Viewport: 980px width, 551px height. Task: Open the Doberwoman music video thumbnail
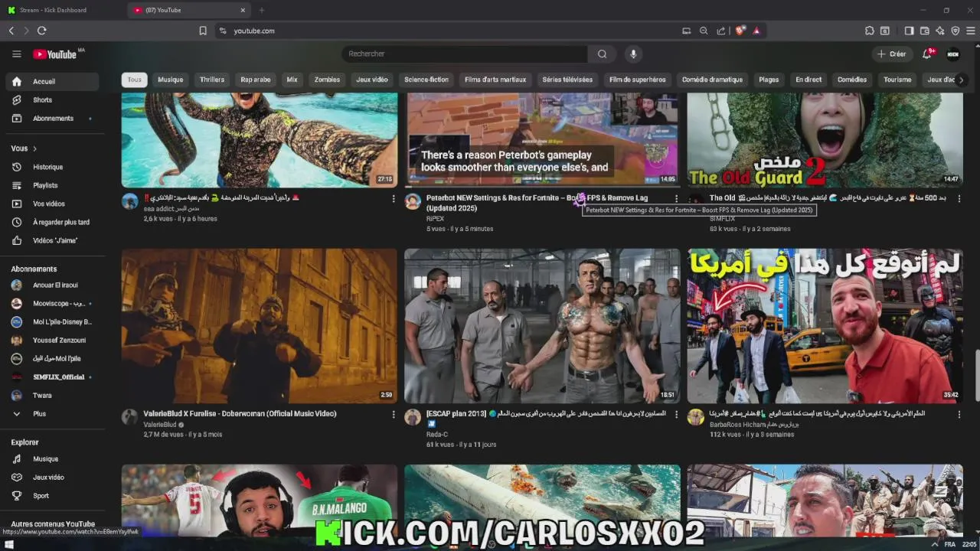coord(260,325)
